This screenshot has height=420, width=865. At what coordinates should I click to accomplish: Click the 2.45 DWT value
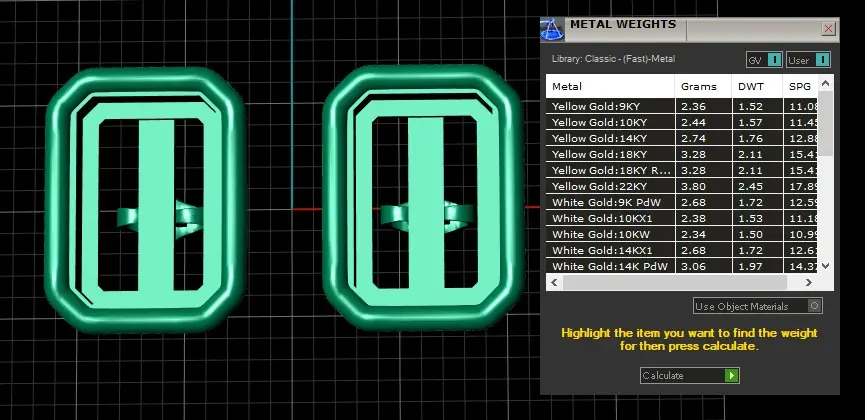click(x=750, y=187)
